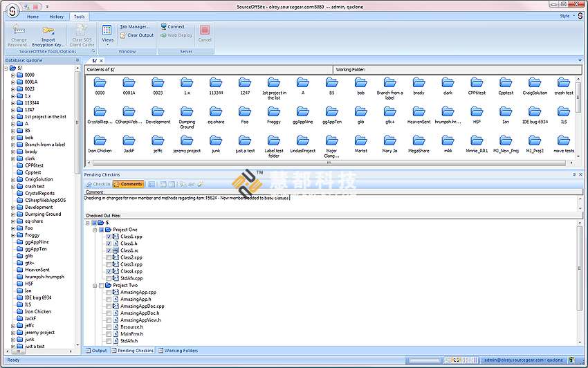Collapse the Project Two node

tap(95, 286)
